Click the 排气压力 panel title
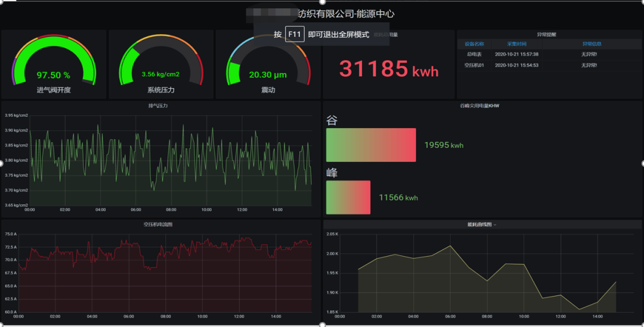The width and height of the screenshot is (644, 327). click(x=158, y=105)
